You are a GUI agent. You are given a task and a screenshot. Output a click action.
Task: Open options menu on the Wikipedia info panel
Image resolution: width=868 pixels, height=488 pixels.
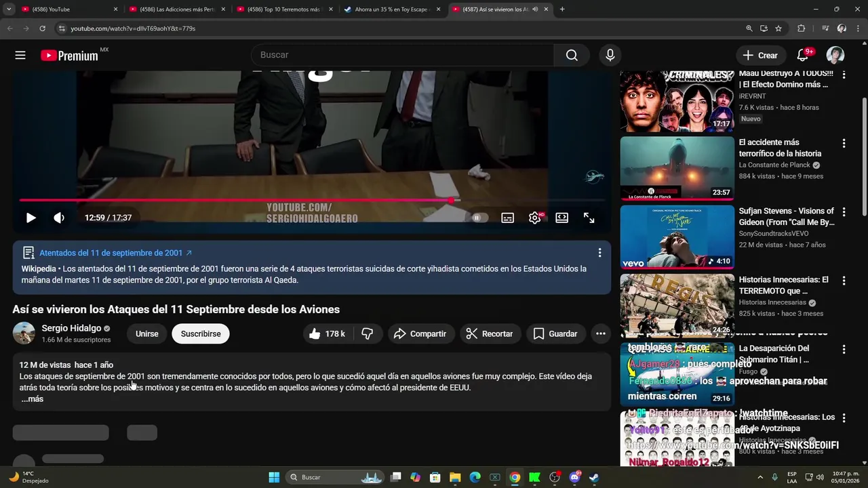click(599, 253)
